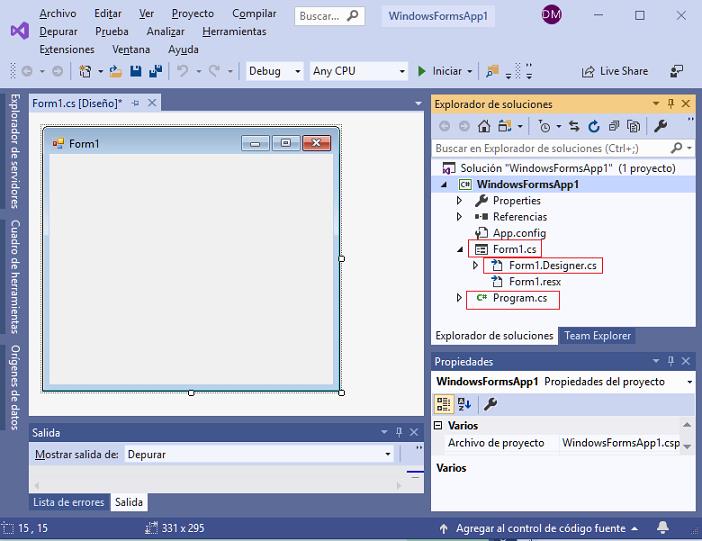
Task: Open the Depurar menu
Action: pyautogui.click(x=58, y=31)
